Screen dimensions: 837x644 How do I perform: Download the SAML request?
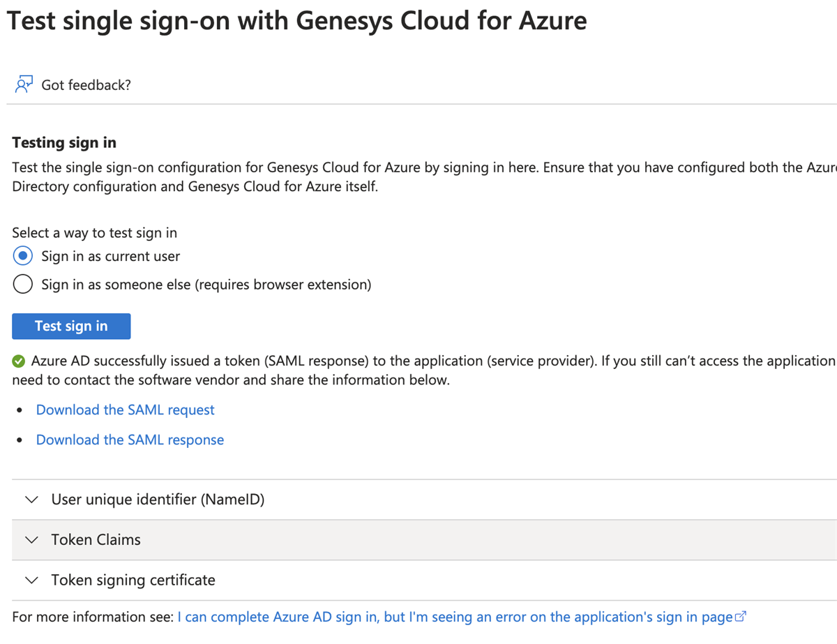(125, 410)
